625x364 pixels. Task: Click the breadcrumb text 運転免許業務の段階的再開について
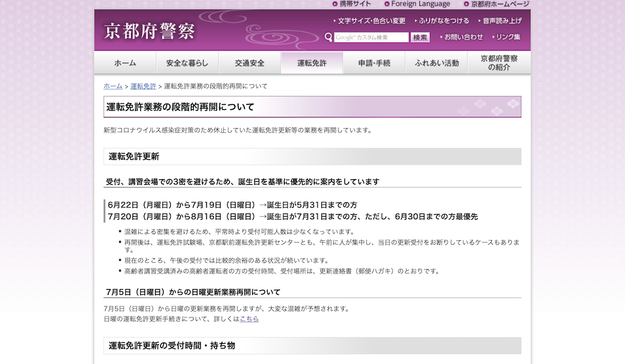216,86
